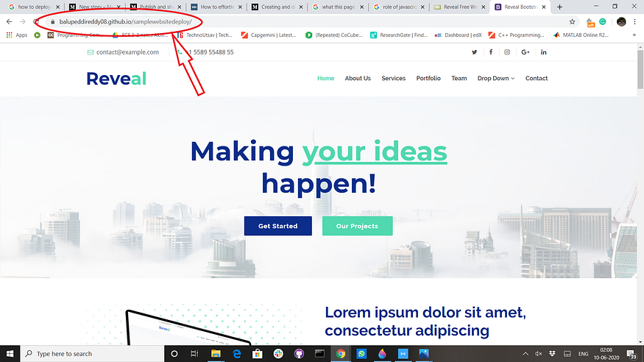
Task: Click the Our Projects button
Action: pos(357,226)
